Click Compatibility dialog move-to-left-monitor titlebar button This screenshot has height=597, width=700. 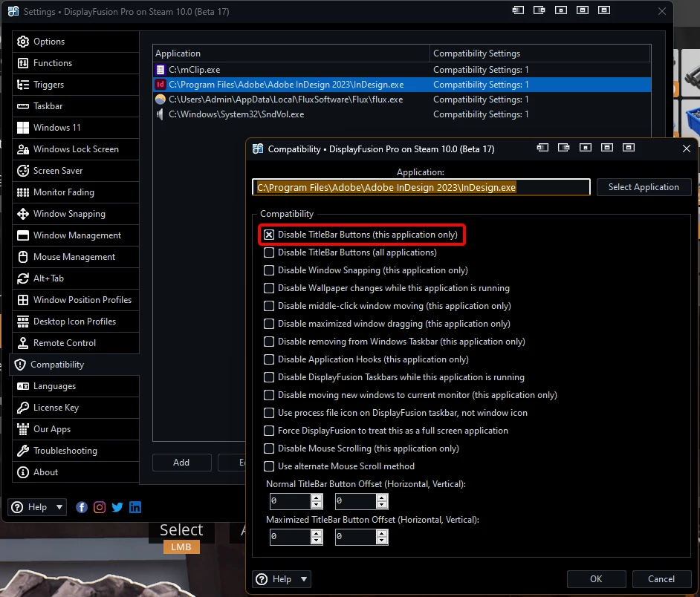(x=542, y=148)
